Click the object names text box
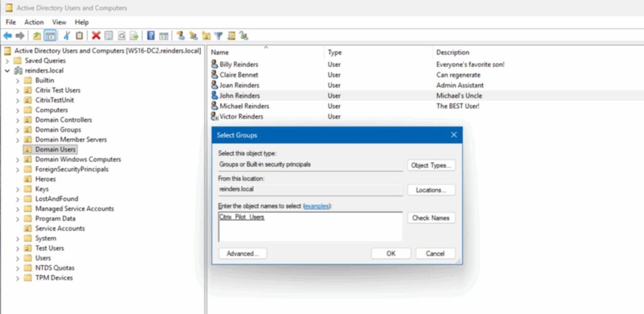Screen dimensions: 644x314 tap(310, 227)
